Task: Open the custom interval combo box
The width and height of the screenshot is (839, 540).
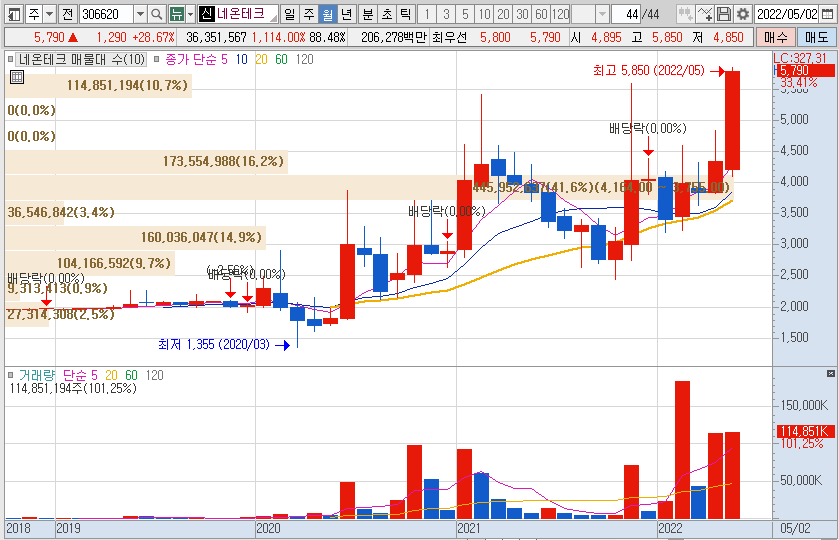Action: [590, 14]
